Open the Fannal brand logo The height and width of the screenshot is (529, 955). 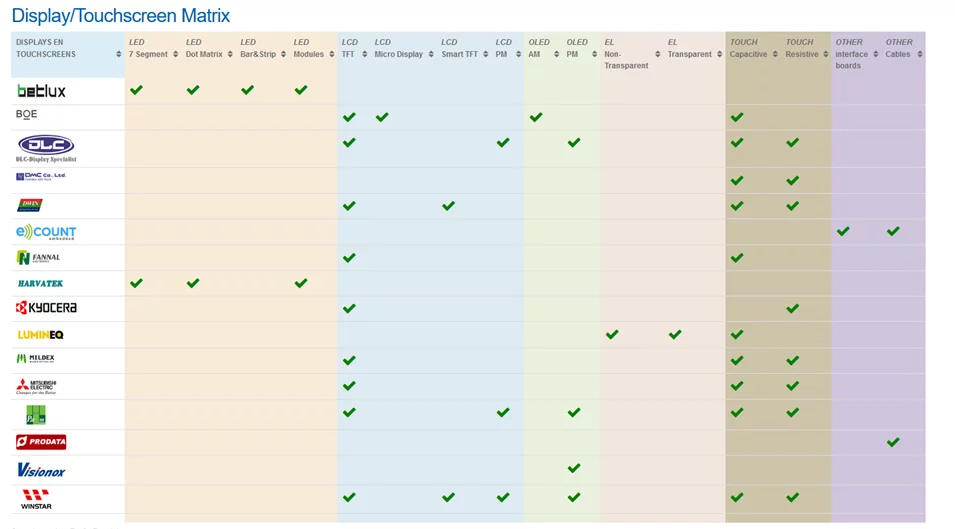(x=38, y=258)
